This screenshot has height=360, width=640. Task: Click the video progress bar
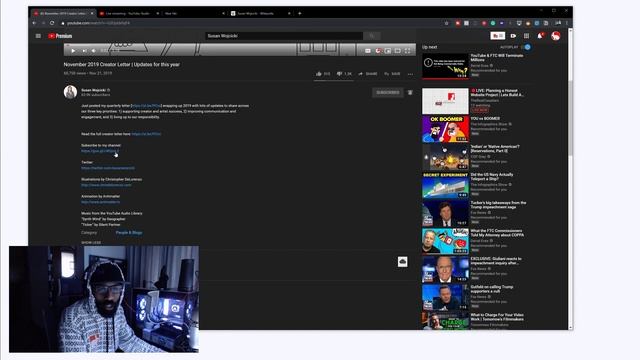tap(240, 44)
